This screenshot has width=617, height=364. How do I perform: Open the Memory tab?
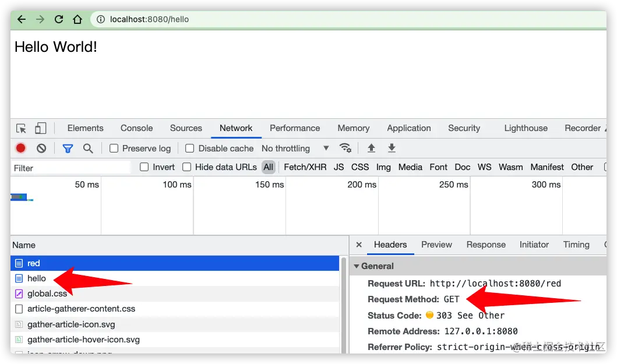click(x=353, y=128)
